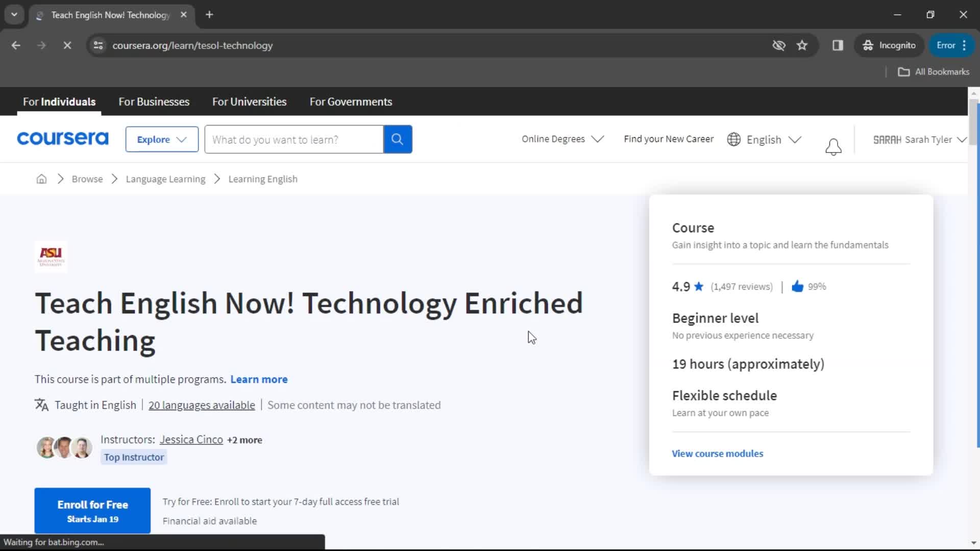The width and height of the screenshot is (980, 551).
Task: Click the 19 hours (approximately) text
Action: pos(748,364)
